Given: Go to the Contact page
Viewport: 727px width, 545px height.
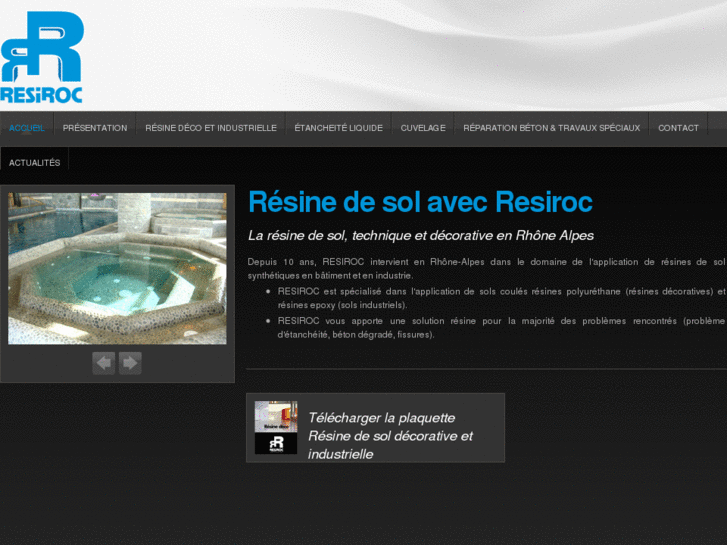Looking at the screenshot, I should (678, 128).
